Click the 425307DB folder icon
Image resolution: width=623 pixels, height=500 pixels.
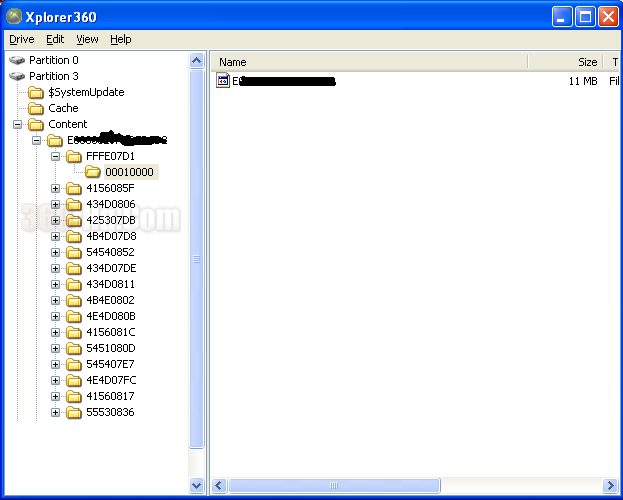[x=74, y=221]
